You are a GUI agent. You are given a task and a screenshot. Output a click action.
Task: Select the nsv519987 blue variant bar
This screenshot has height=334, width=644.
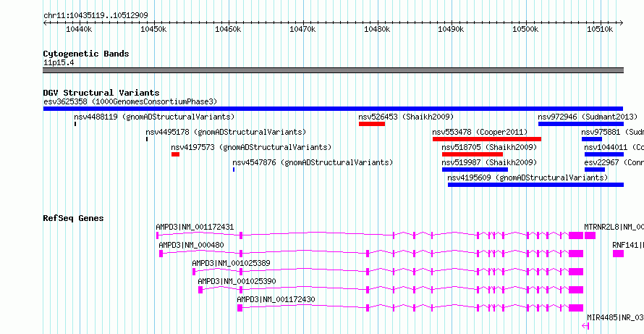[x=475, y=170]
